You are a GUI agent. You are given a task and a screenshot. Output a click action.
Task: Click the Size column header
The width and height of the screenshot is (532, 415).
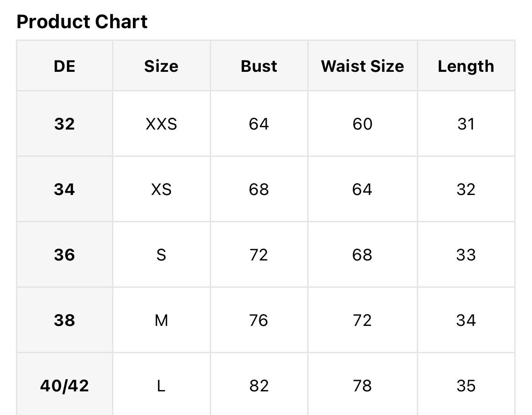[161, 66]
